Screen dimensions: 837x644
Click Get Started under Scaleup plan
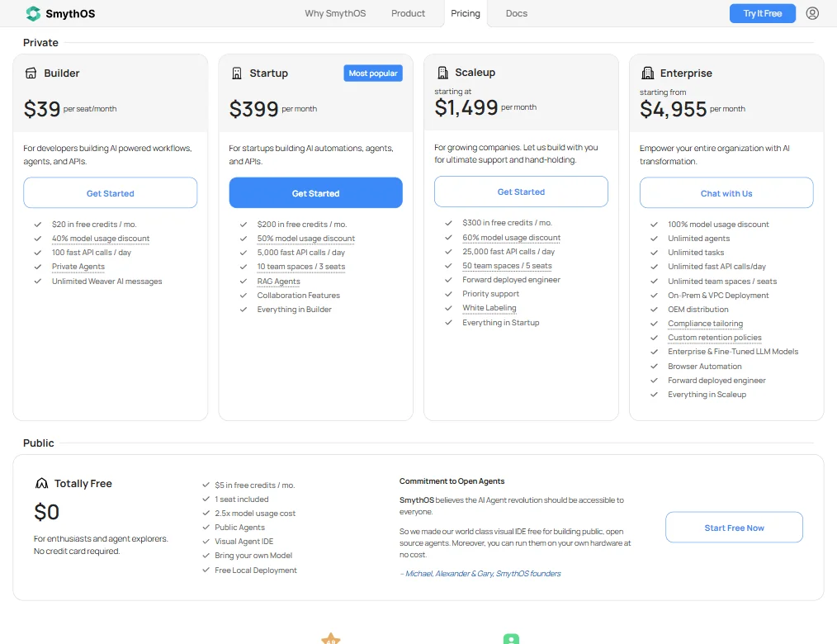(521, 192)
